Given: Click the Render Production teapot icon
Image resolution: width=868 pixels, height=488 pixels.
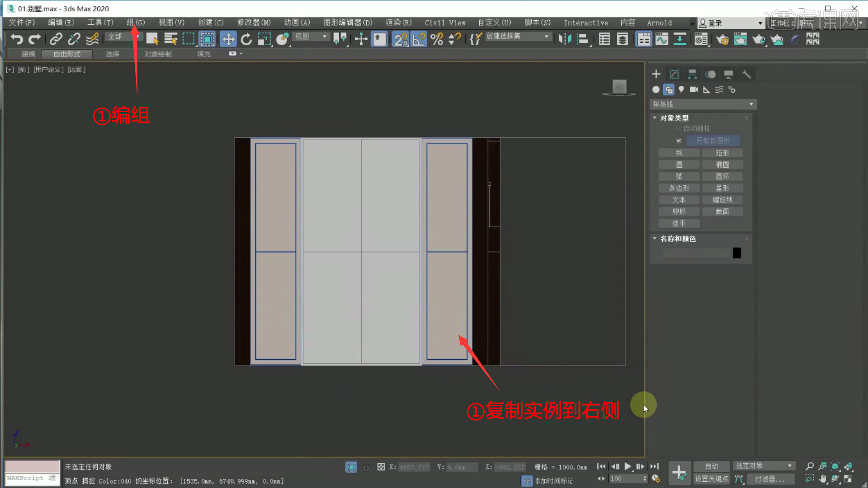Looking at the screenshot, I should (x=759, y=39).
